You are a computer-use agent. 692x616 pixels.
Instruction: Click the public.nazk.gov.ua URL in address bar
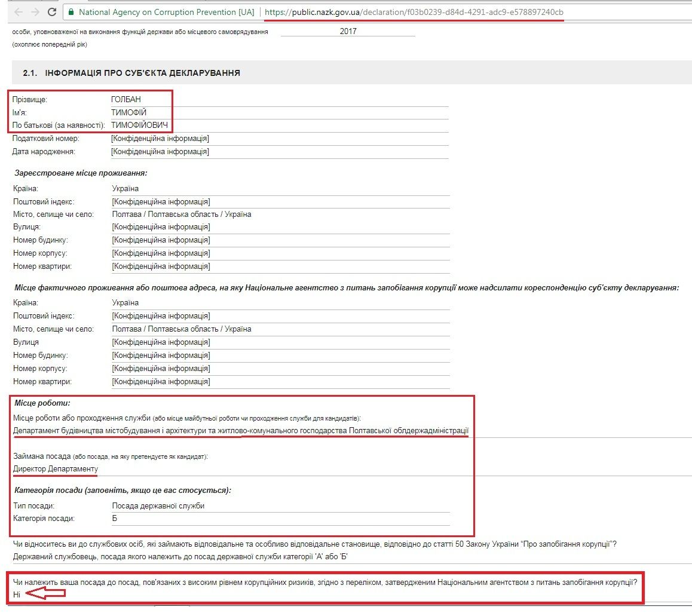pyautogui.click(x=414, y=12)
